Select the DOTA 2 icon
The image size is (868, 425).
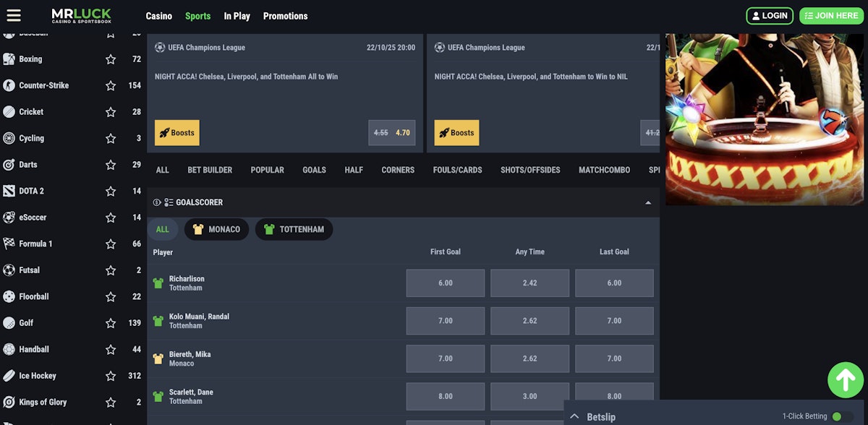[x=9, y=191]
